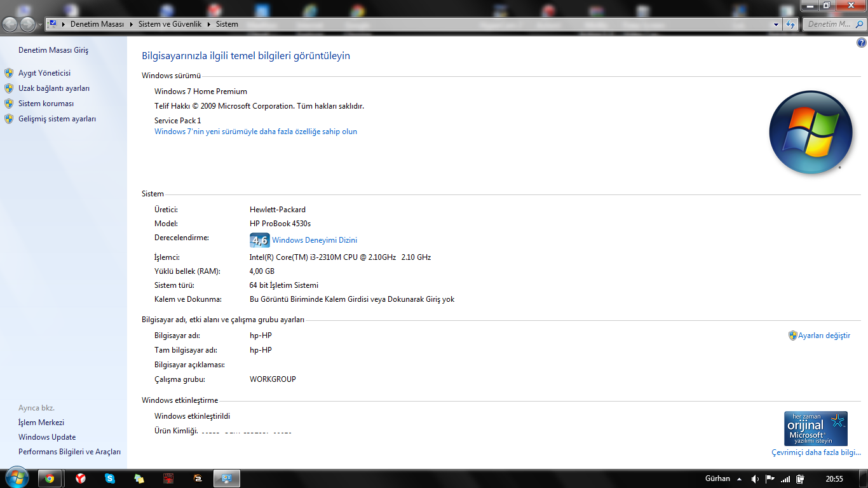
Task: Click the shield icon beside Aygıt Yöneticisi
Action: coord(9,73)
